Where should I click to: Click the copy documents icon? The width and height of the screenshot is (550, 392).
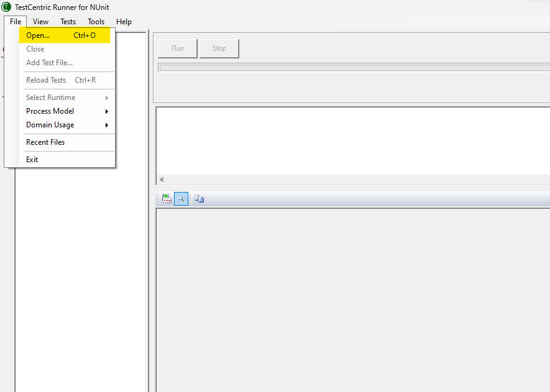point(199,199)
